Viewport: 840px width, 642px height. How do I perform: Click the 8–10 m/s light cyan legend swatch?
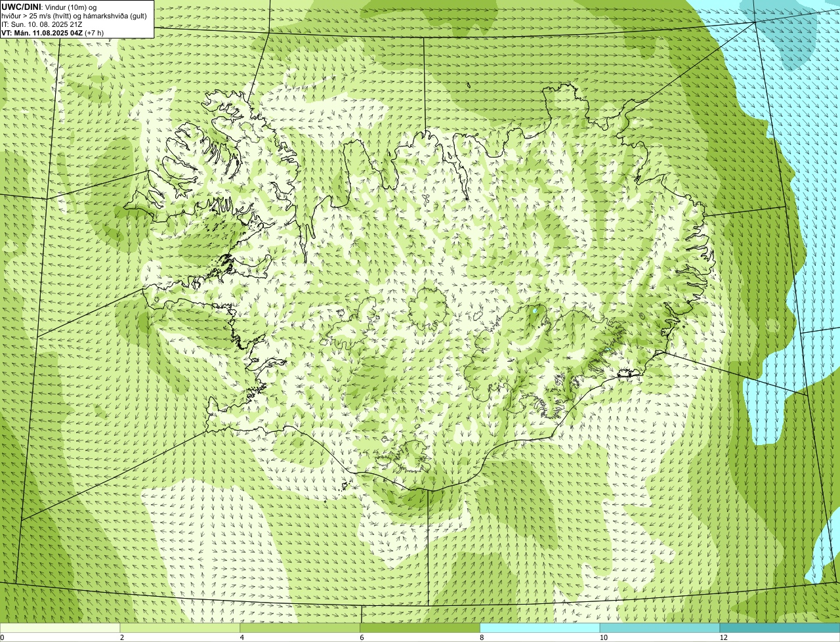tap(540, 628)
